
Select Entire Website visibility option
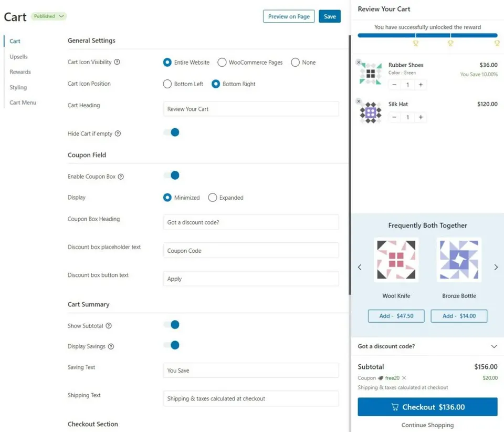click(x=167, y=63)
